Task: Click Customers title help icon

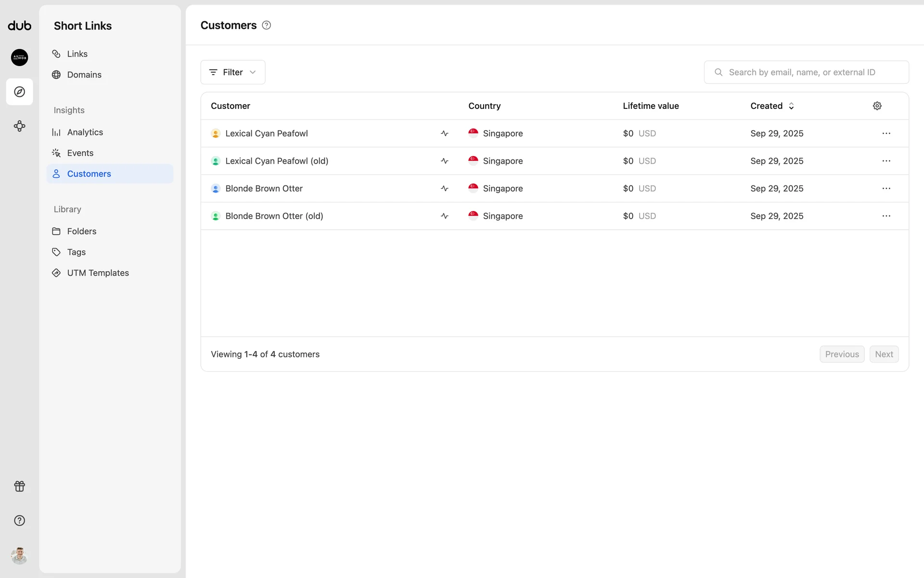Action: coord(266,26)
